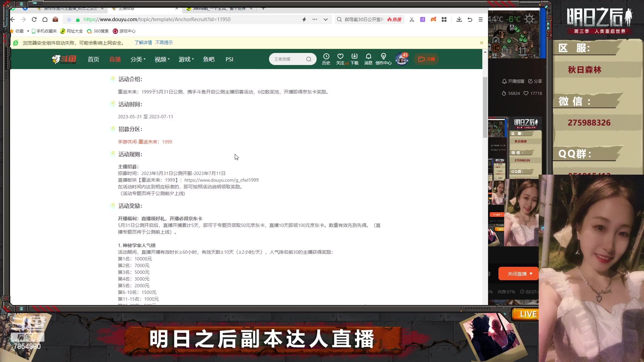Open 360搜索 bookmark
The height and width of the screenshot is (362, 644).
click(98, 31)
